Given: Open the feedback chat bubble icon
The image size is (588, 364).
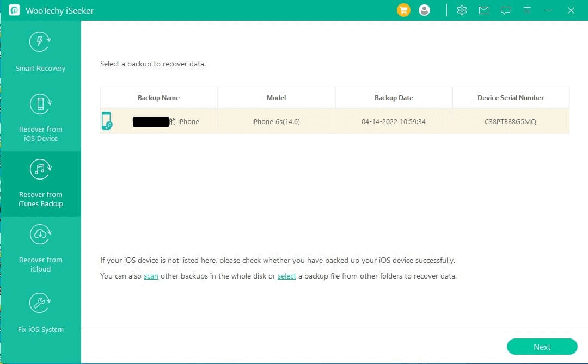Looking at the screenshot, I should click(x=505, y=10).
